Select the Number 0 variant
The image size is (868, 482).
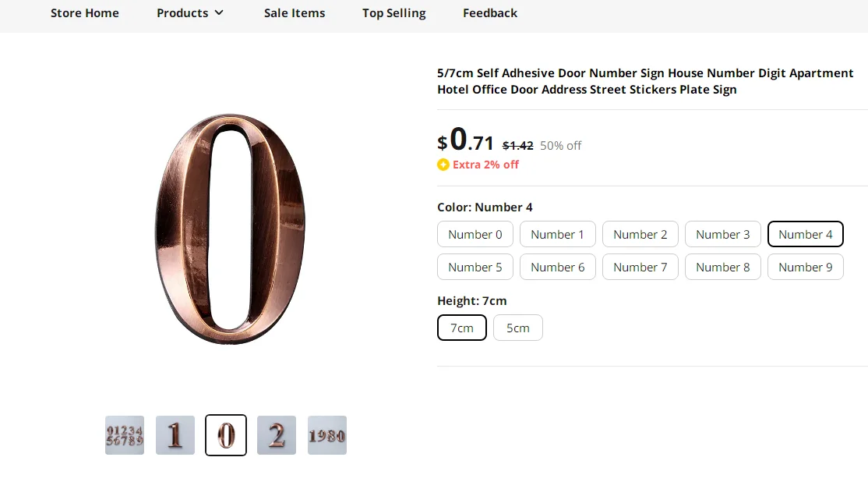click(x=475, y=234)
